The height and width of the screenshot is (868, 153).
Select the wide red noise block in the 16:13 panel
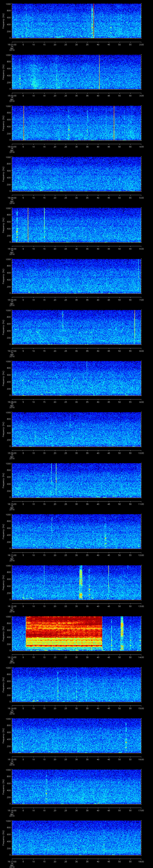click(64, 633)
